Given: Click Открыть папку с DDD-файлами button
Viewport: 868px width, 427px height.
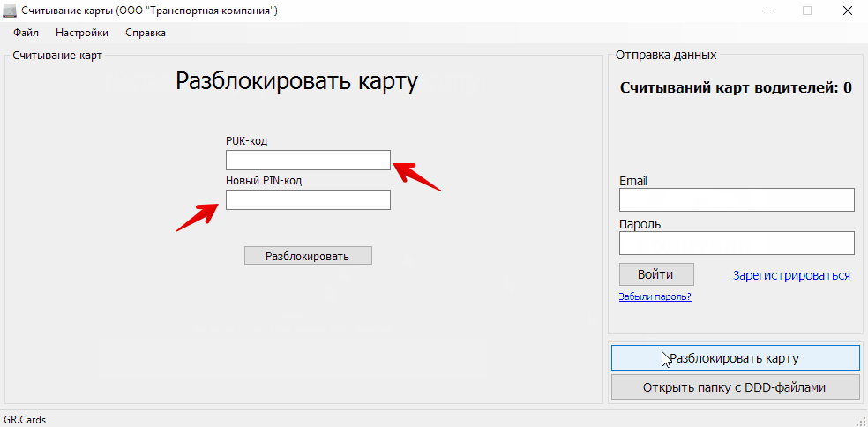Looking at the screenshot, I should [735, 387].
